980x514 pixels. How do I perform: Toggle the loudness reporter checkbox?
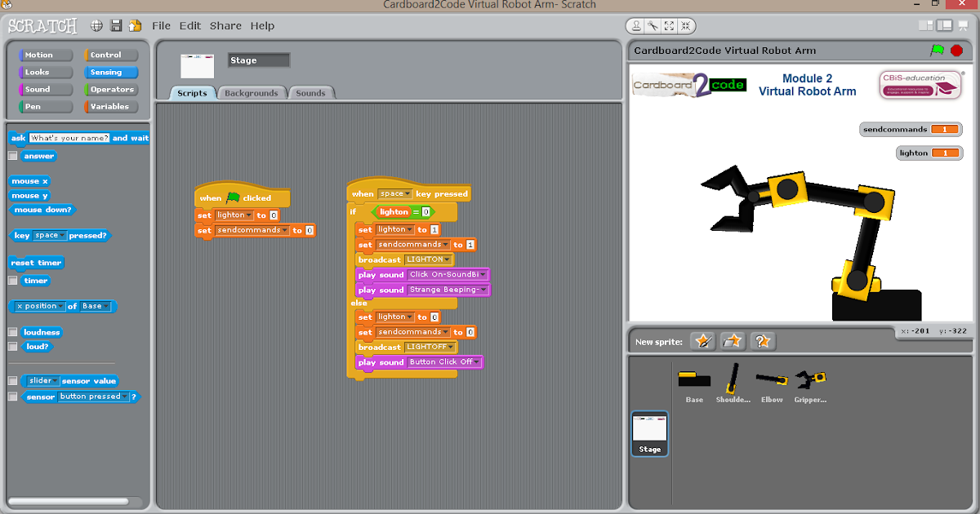coord(12,332)
